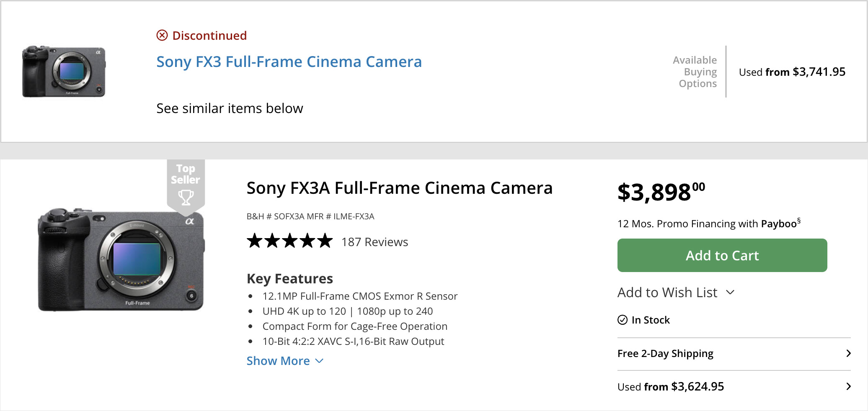Click the small Sony FX3 camera thumbnail

pyautogui.click(x=64, y=72)
